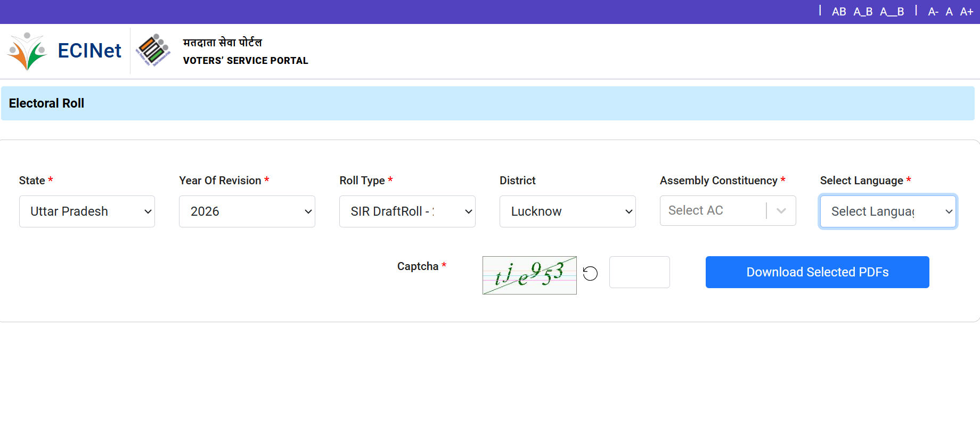
Task: Choose wide letter spacing A__B
Action: click(892, 12)
